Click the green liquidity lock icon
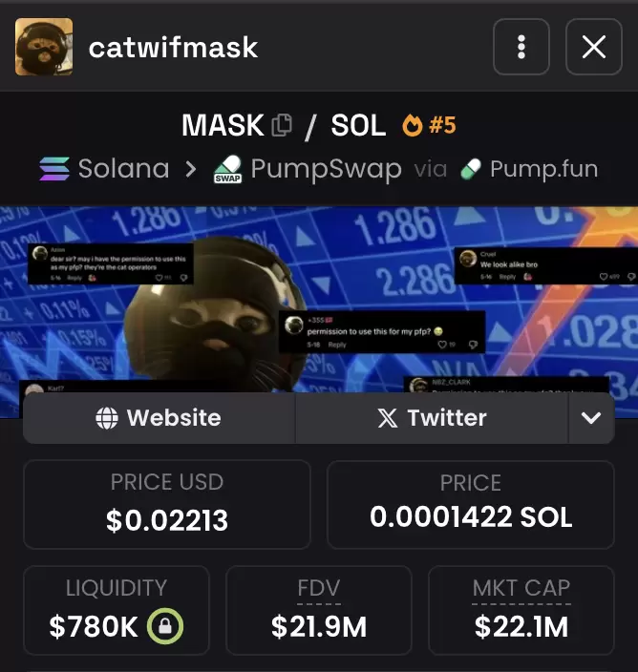 (165, 626)
